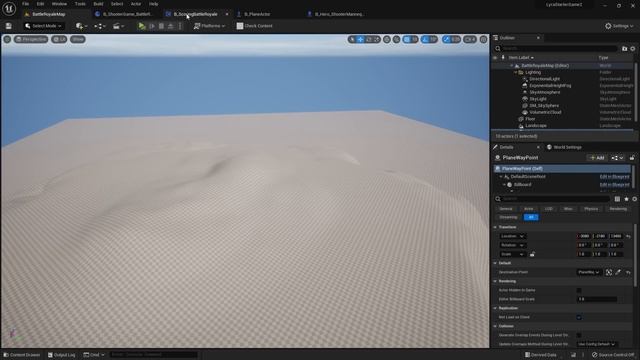Viewport: 640px width, 360px height.
Task: Open the Location type dropdown
Action: (x=512, y=236)
